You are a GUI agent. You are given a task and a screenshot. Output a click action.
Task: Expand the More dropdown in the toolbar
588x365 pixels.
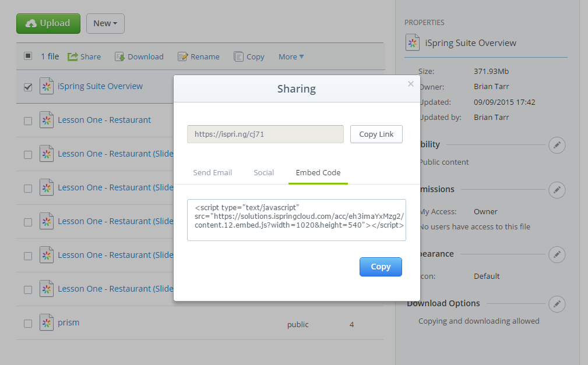point(291,56)
